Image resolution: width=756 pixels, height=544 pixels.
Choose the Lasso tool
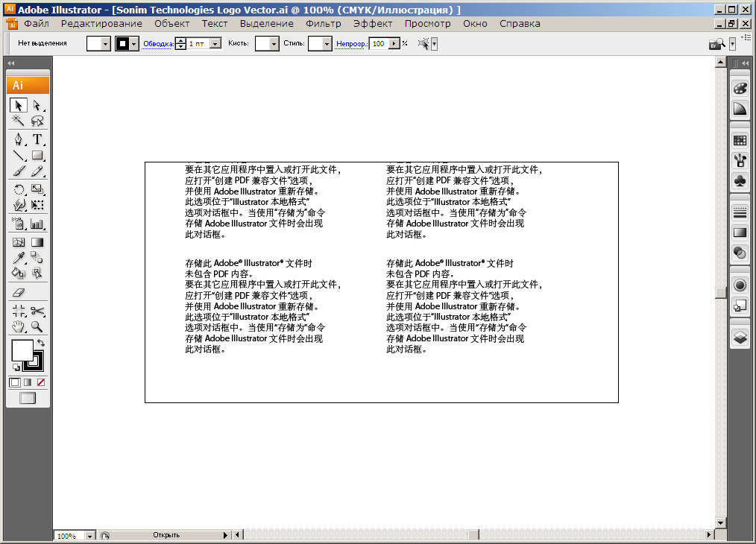(x=37, y=121)
